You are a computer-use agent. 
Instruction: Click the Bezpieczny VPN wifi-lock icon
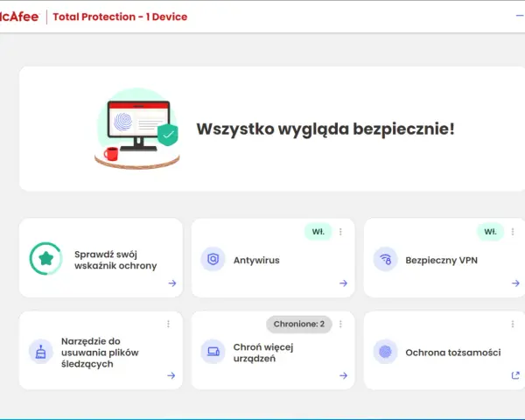pyautogui.click(x=385, y=259)
